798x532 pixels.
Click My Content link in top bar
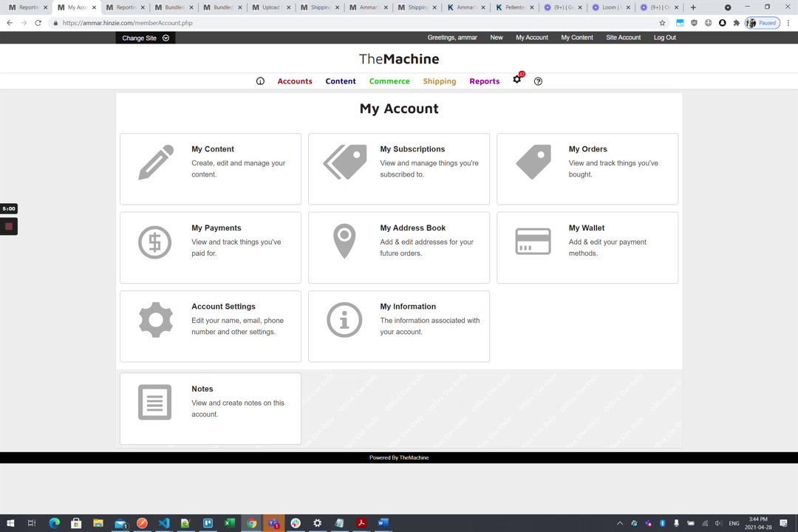(576, 38)
